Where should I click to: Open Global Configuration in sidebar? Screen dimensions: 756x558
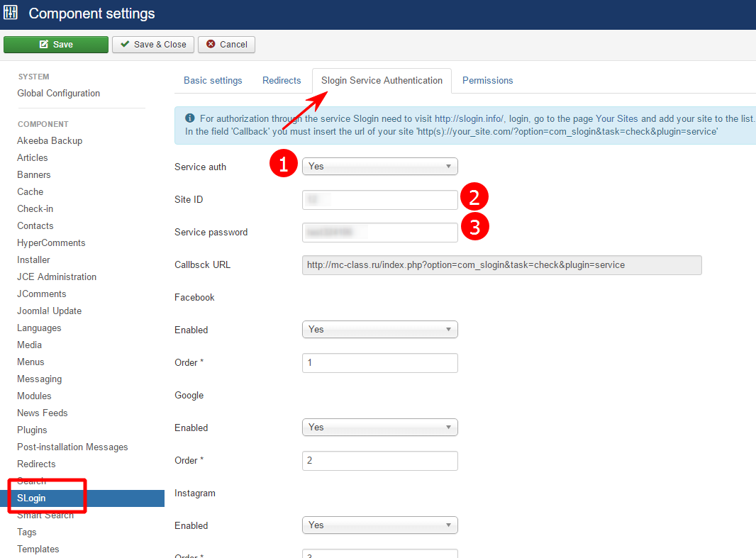58,94
